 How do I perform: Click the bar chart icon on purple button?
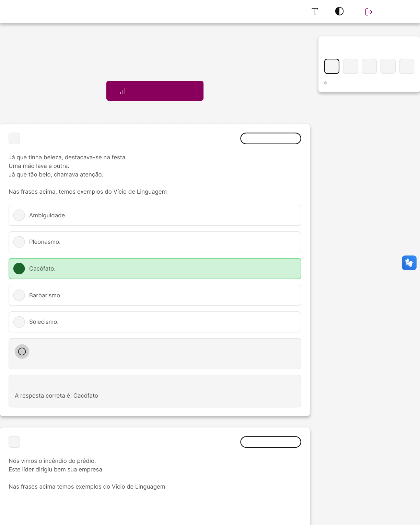click(123, 91)
